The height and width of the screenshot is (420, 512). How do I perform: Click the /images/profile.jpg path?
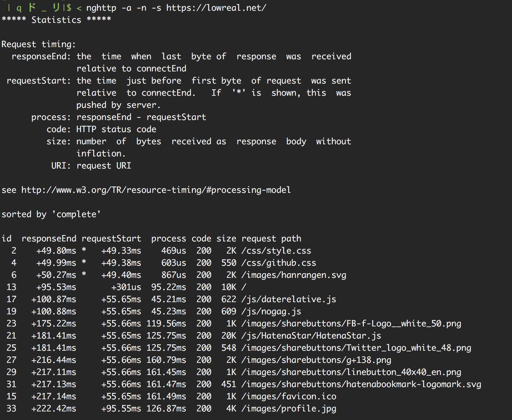coord(289,409)
